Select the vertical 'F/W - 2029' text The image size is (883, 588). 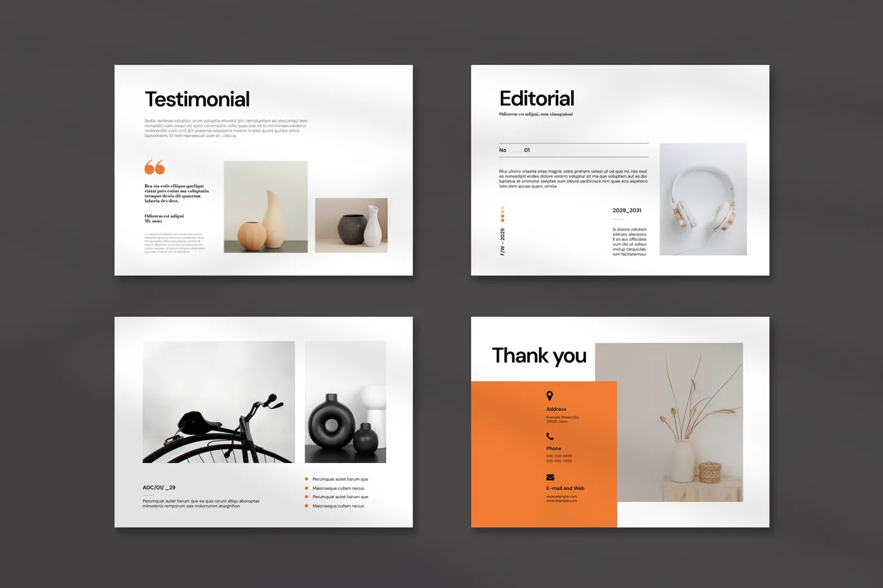503,242
